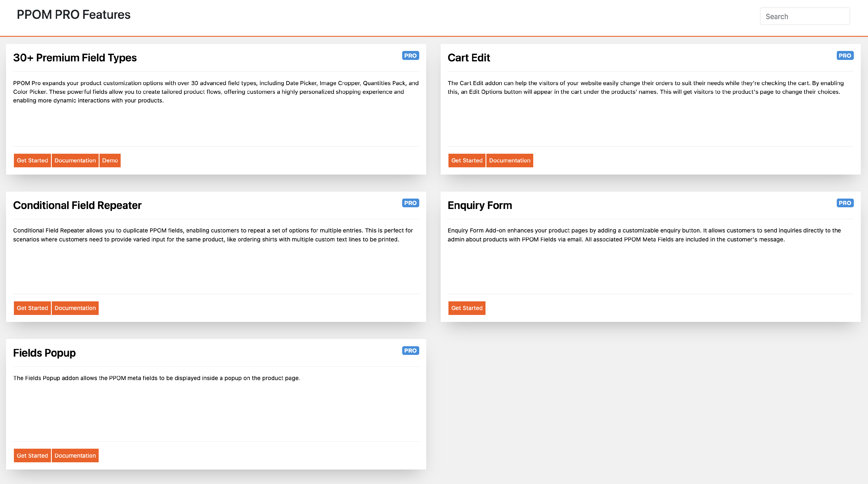Click the Enquiry Form card title
The width and height of the screenshot is (868, 484).
(479, 205)
